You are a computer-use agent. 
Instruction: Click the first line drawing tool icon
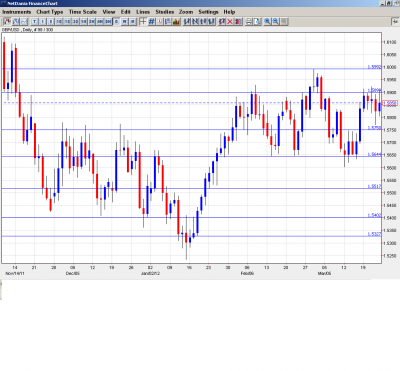187,22
